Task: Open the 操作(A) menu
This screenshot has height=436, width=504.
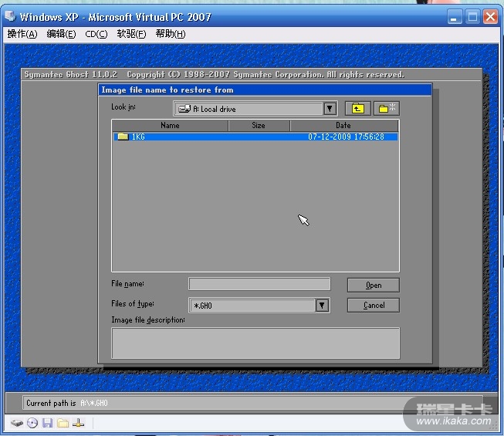Action: click(22, 34)
